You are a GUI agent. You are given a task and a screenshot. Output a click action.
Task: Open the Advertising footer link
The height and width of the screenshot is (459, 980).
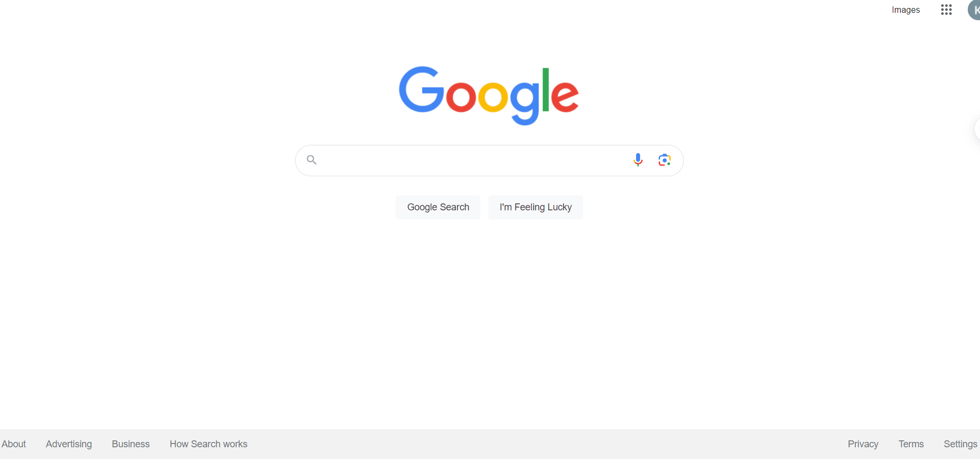69,444
